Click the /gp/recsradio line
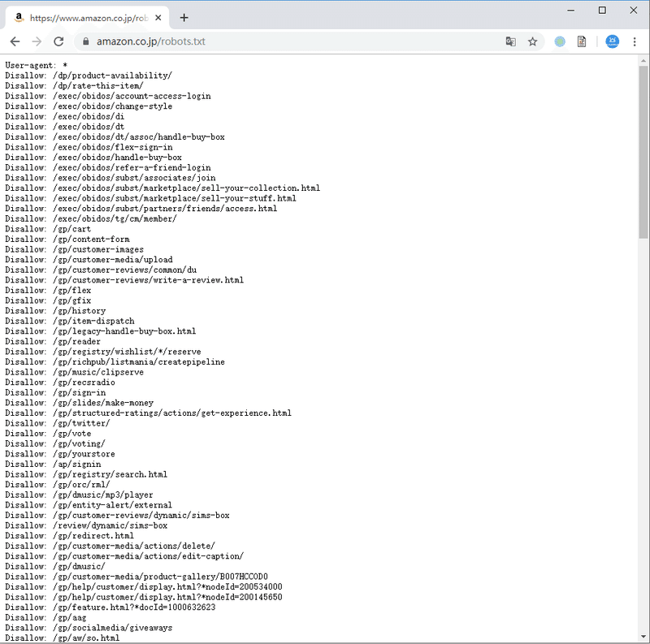Viewport: 650px width, 644px height. click(x=60, y=383)
